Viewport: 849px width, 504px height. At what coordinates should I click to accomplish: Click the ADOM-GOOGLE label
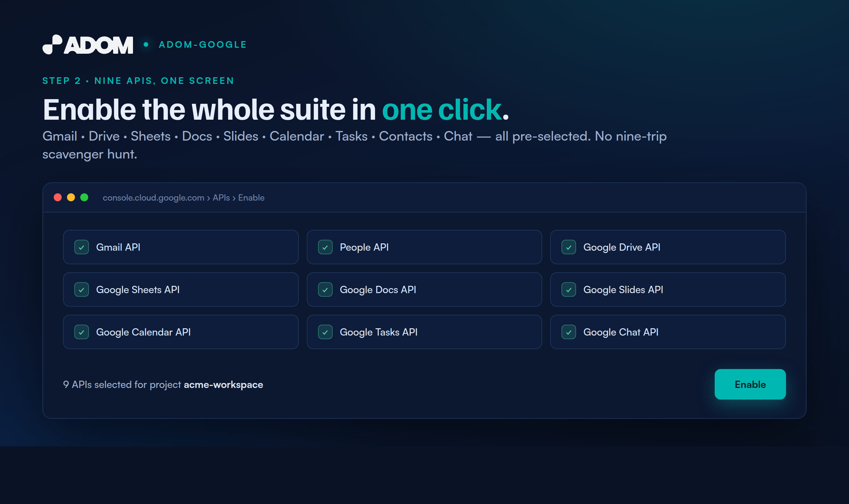pos(203,44)
